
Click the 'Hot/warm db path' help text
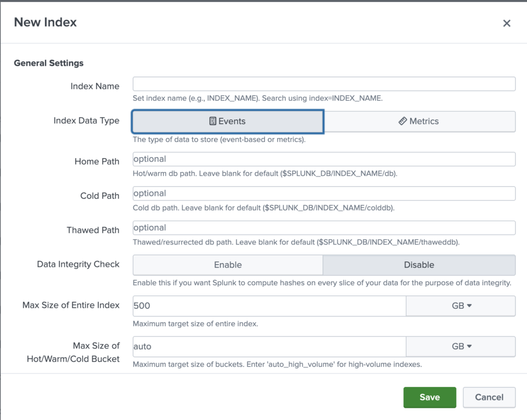click(265, 173)
